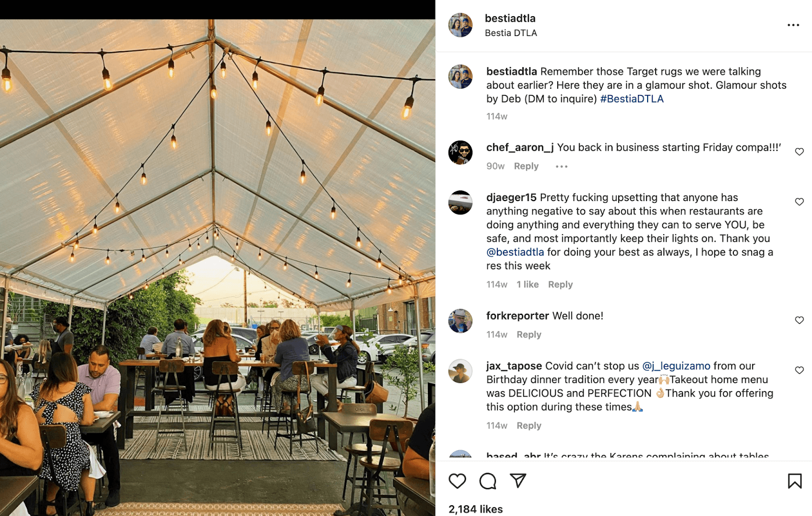
Task: Open the @j_leguizamo mention link
Action: pos(676,366)
